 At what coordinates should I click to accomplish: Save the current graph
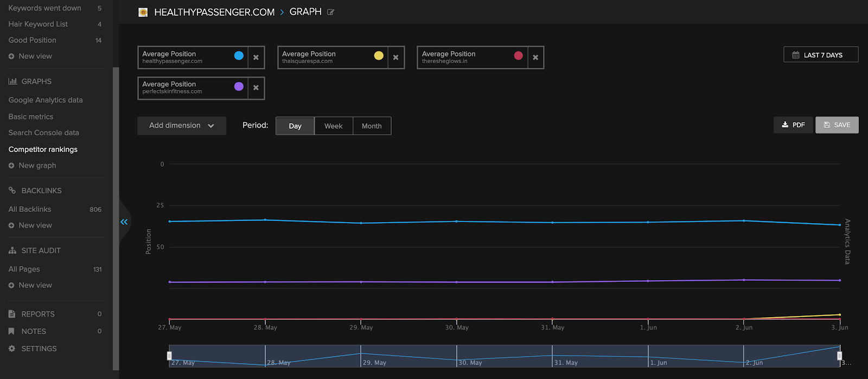[x=837, y=125]
